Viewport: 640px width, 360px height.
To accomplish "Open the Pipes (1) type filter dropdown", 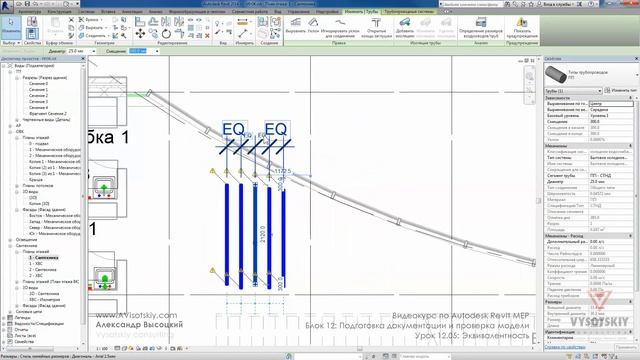I will 573,91.
